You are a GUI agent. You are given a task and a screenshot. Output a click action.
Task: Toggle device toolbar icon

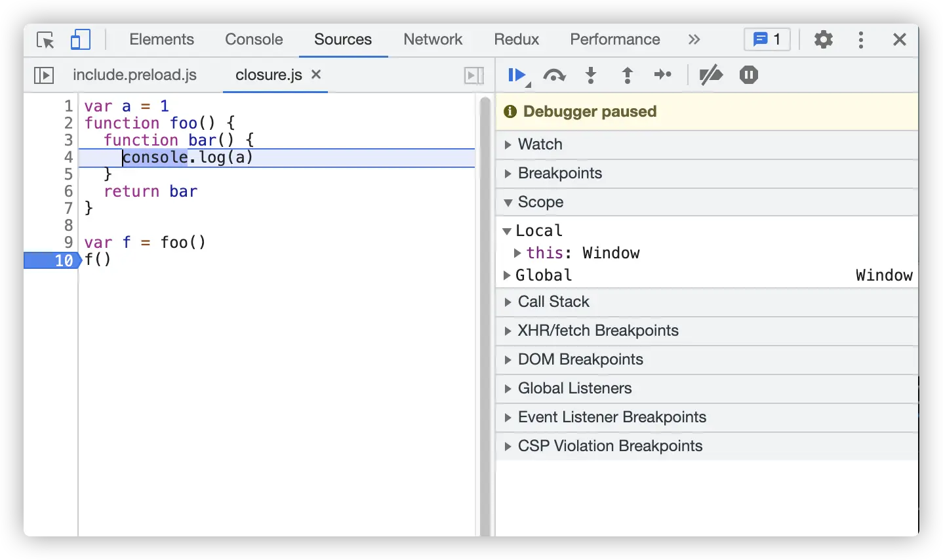[x=80, y=40]
